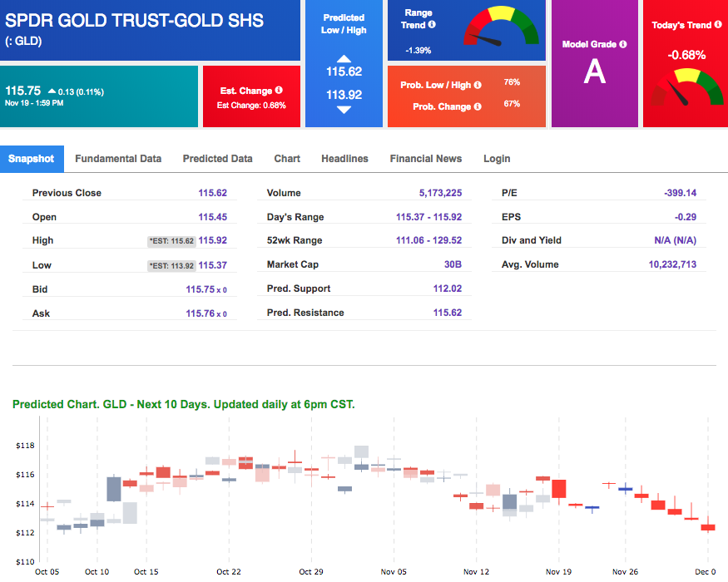This screenshot has height=582, width=728.
Task: Click the Range Trend info icon
Action: tap(432, 25)
